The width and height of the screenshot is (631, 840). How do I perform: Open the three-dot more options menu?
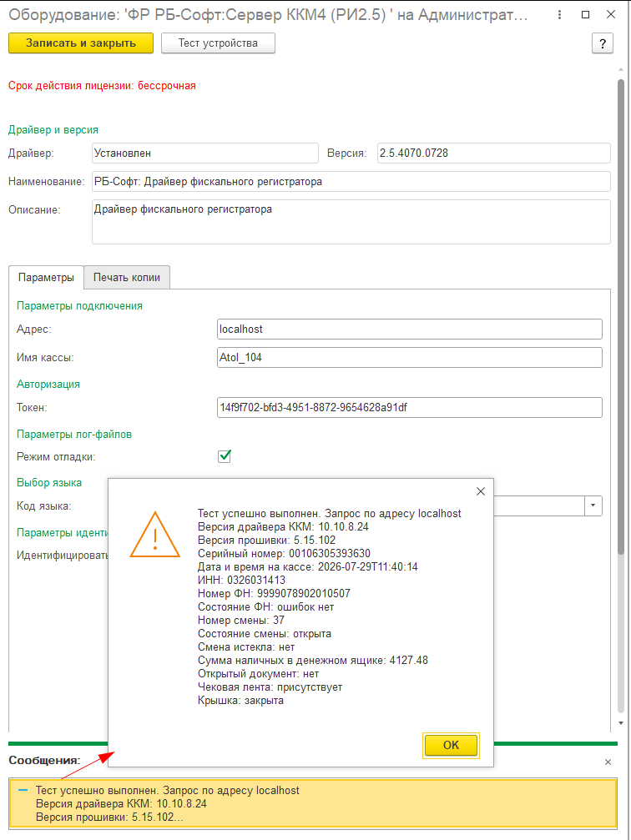(x=559, y=15)
